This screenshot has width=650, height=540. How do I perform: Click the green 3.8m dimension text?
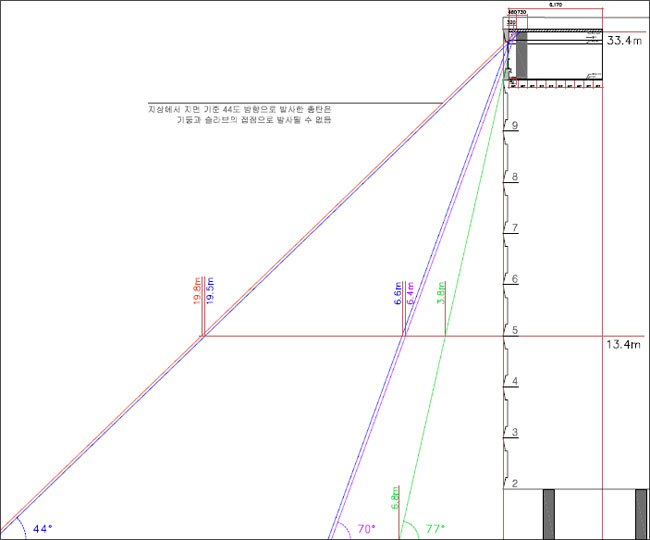(441, 293)
